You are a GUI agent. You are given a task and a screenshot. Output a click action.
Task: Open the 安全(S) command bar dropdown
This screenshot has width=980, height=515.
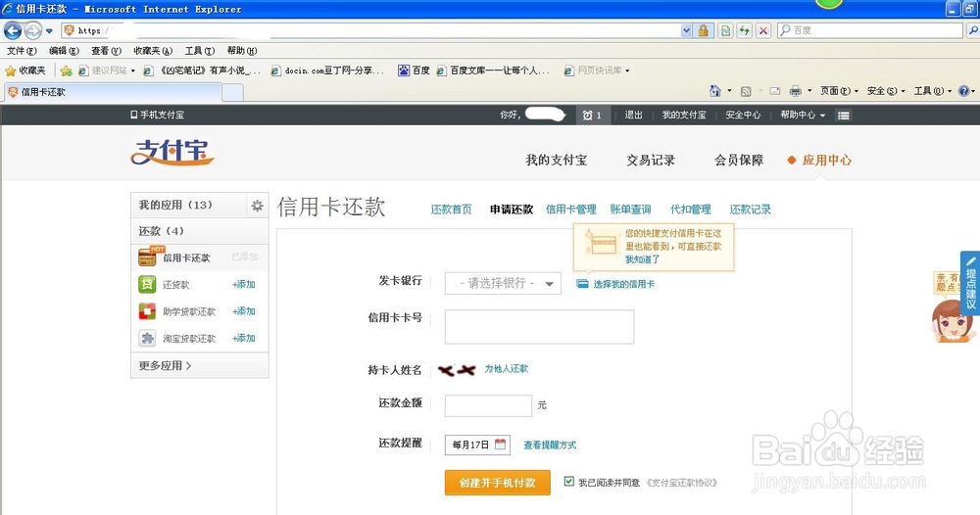point(886,91)
